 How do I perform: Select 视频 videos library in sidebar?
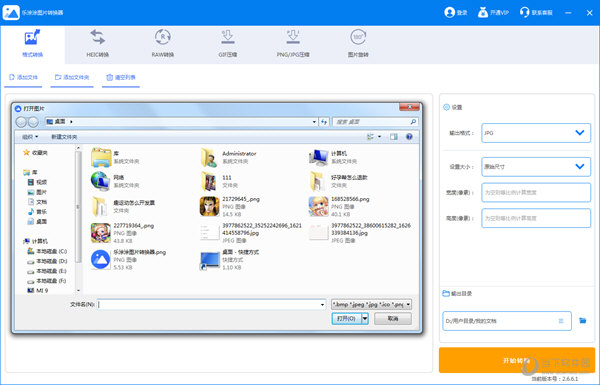coord(37,182)
